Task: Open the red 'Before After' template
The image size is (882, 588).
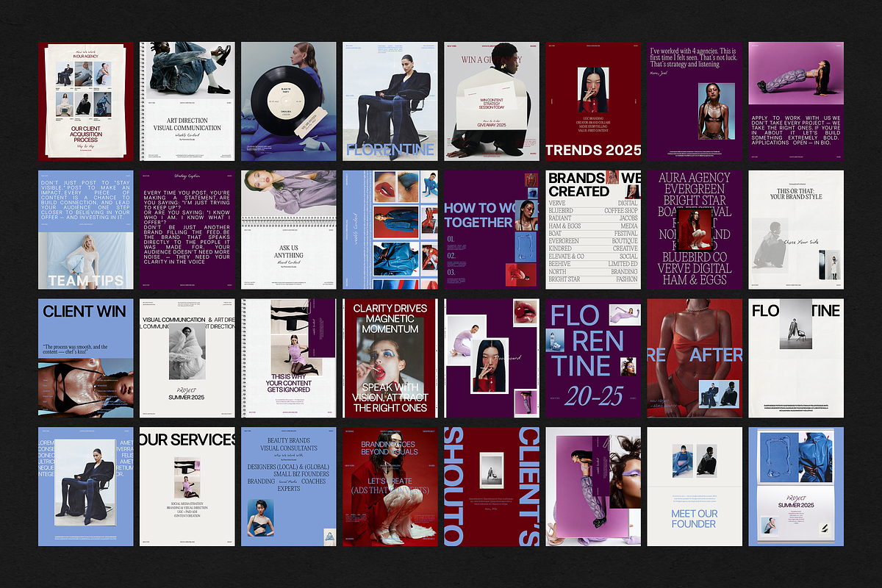Action: tap(695, 359)
